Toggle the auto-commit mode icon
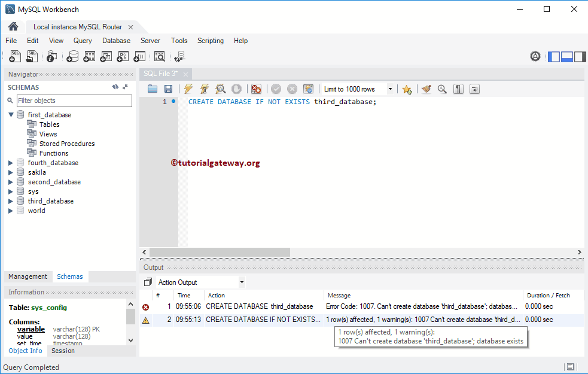The image size is (588, 374). pos(307,89)
